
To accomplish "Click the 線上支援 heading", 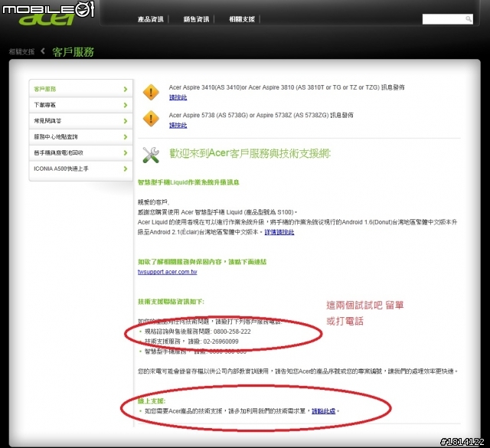I will pos(152,401).
